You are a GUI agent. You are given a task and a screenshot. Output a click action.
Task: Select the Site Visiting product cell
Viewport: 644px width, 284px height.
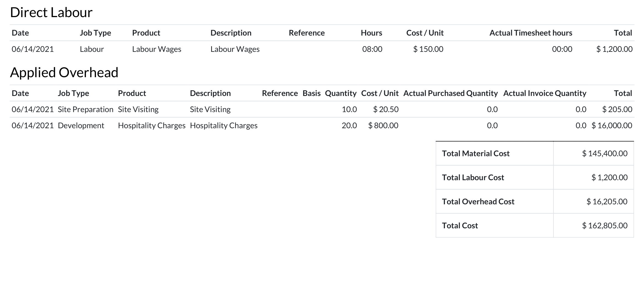point(138,109)
